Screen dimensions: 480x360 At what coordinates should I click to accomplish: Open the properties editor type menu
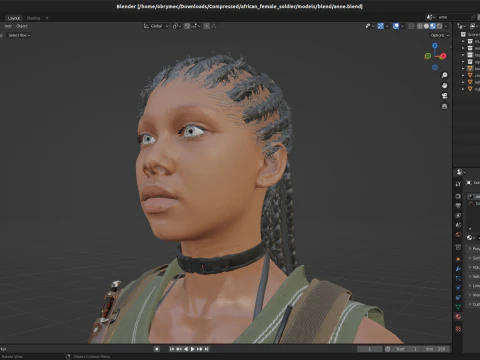pyautogui.click(x=461, y=172)
